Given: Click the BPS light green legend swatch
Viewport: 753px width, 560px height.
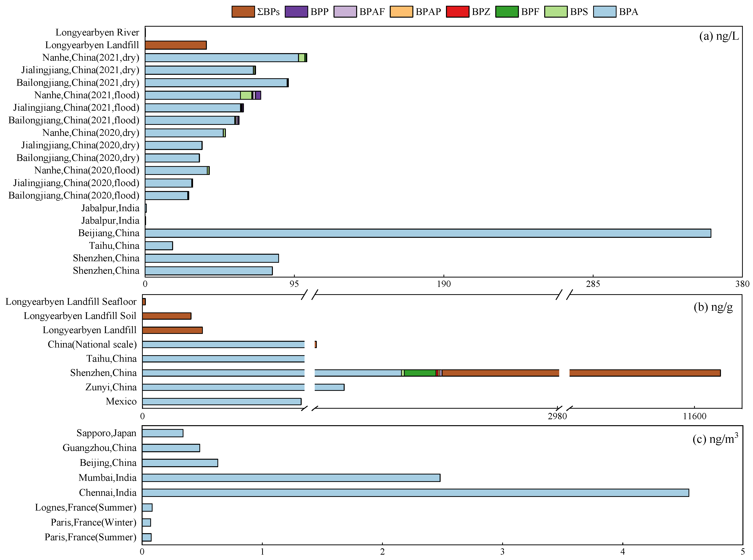Looking at the screenshot, I should (556, 12).
